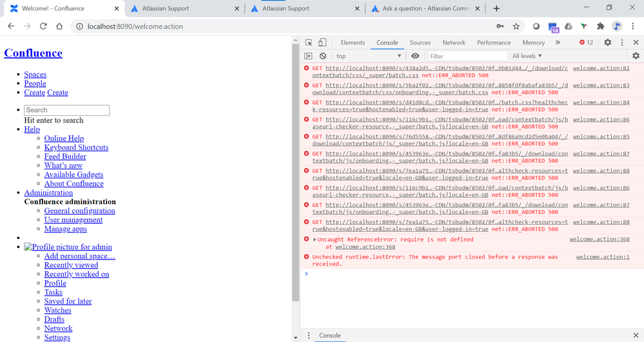Open Profile picture for admin link
Image resolution: width=644 pixels, height=342 pixels.
(68, 247)
